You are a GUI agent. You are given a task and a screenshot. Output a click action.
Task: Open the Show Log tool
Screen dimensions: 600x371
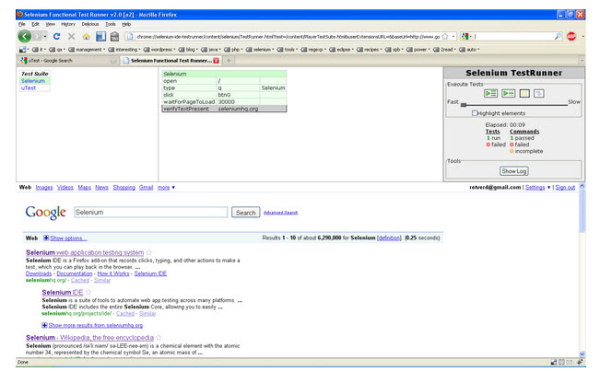(514, 171)
